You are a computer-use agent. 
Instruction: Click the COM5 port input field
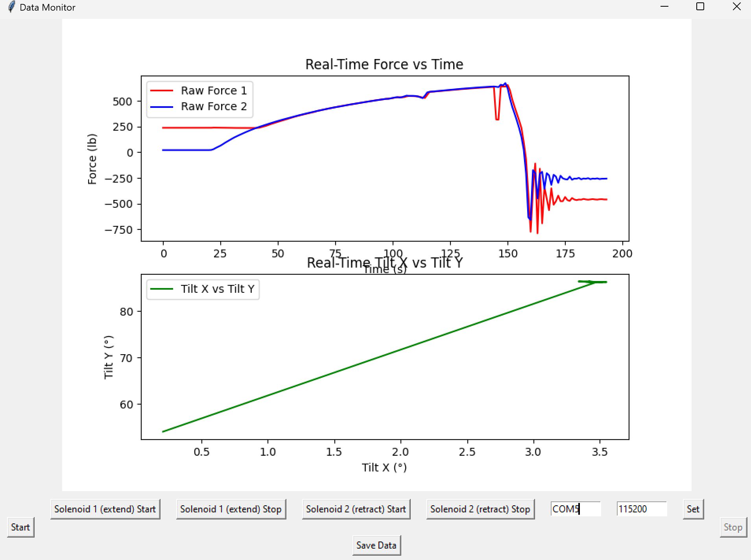tap(576, 509)
